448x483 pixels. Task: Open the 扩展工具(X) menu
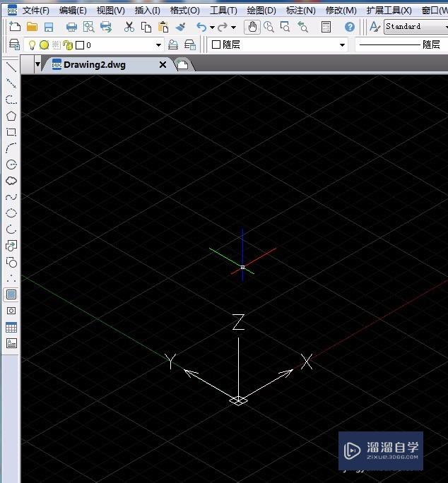[389, 11]
